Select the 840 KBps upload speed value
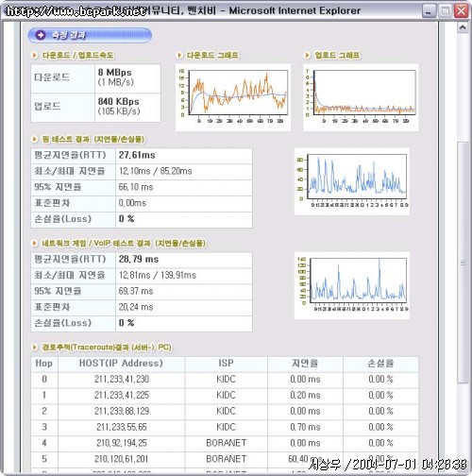 tap(118, 101)
